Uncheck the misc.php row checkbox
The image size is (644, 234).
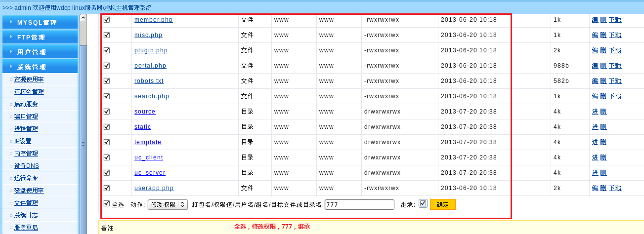pos(107,35)
